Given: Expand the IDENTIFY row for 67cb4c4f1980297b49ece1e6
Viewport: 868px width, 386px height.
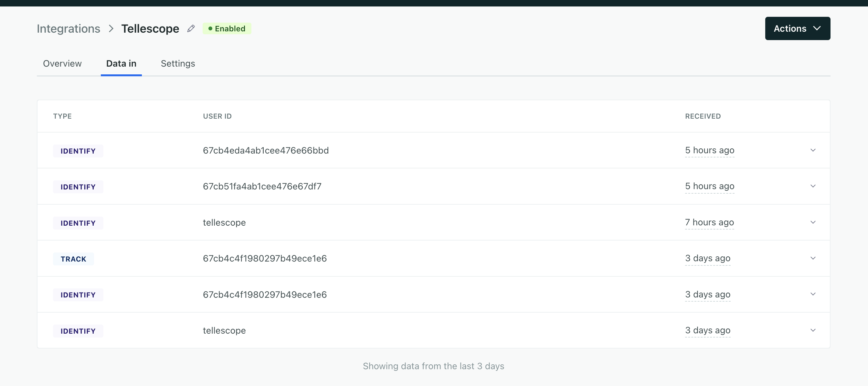Looking at the screenshot, I should pyautogui.click(x=813, y=294).
